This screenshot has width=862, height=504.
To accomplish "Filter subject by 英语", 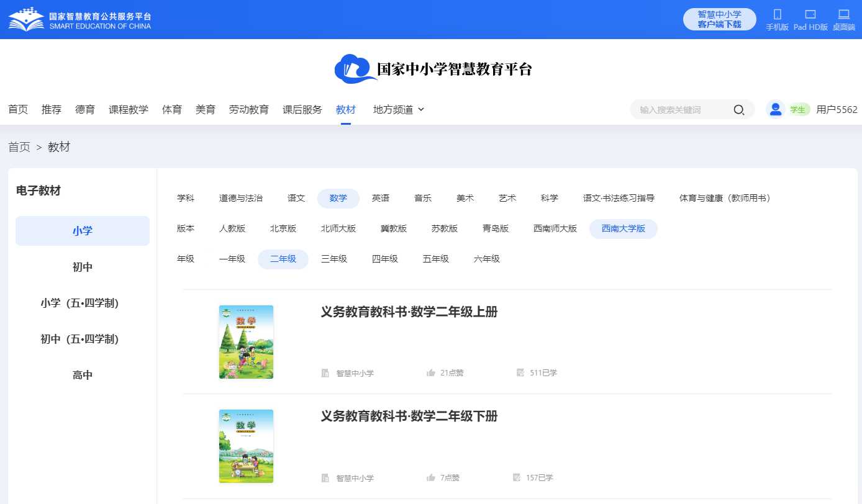I will point(381,199).
